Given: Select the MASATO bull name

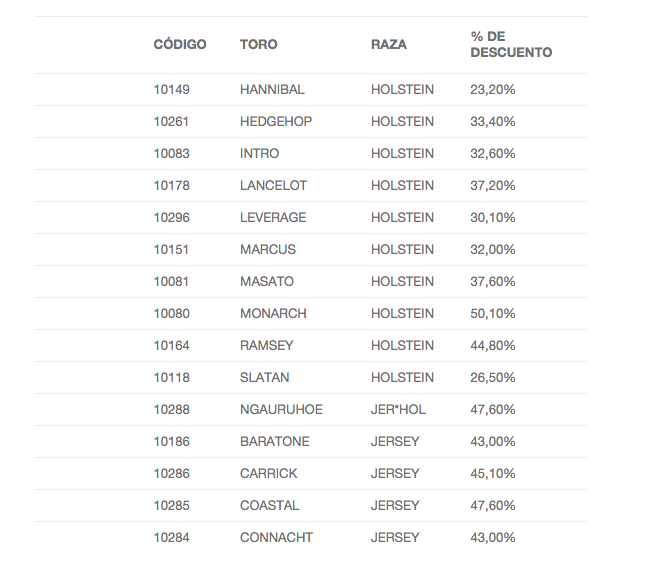Looking at the screenshot, I should (267, 281).
